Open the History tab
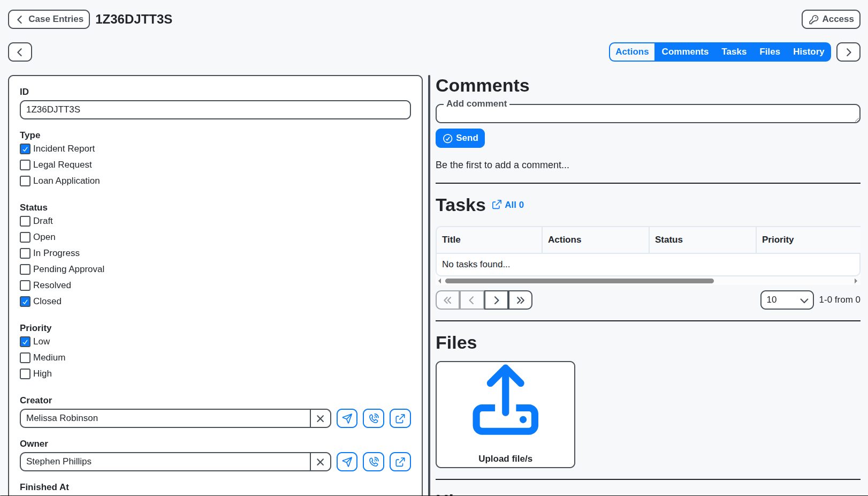This screenshot has height=496, width=868. 809,51
